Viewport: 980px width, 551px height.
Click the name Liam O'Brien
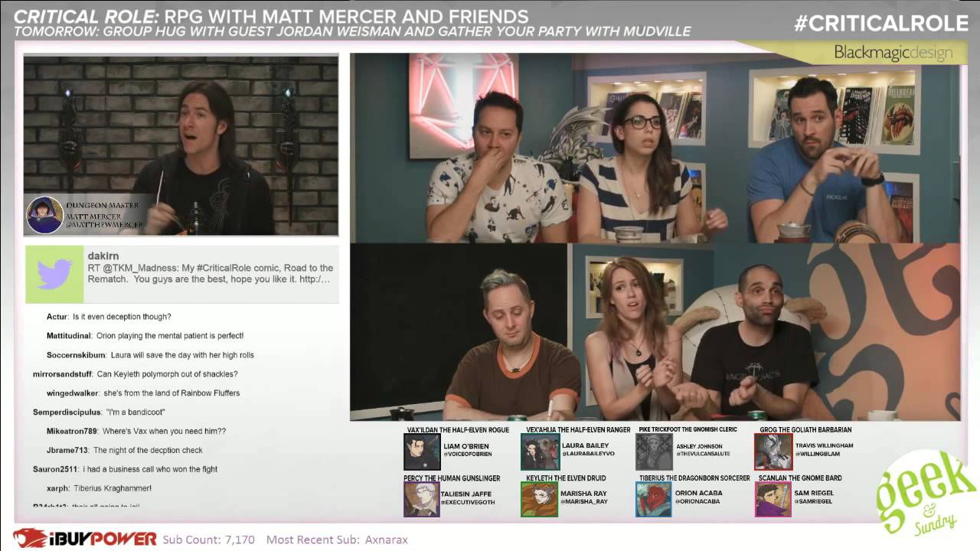tap(466, 446)
